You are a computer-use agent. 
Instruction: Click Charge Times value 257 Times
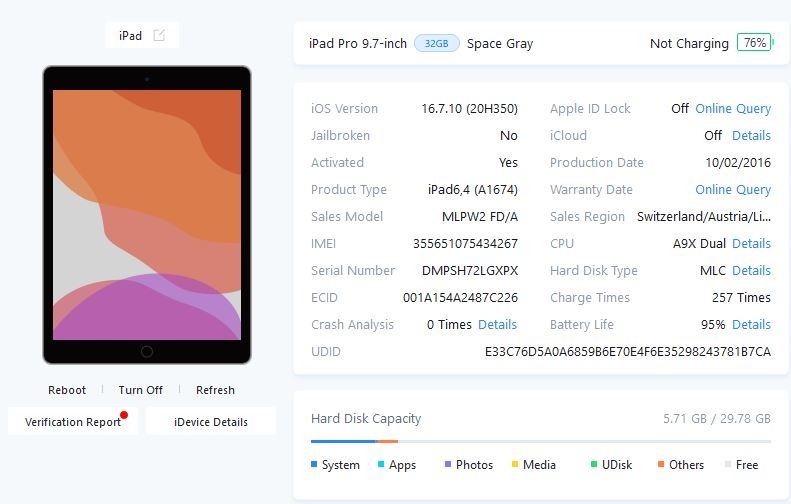coord(741,298)
